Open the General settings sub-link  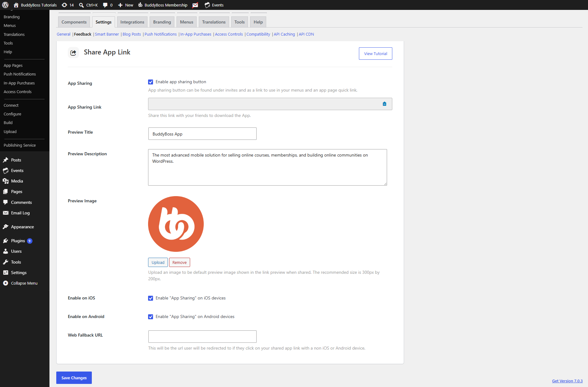coord(63,34)
